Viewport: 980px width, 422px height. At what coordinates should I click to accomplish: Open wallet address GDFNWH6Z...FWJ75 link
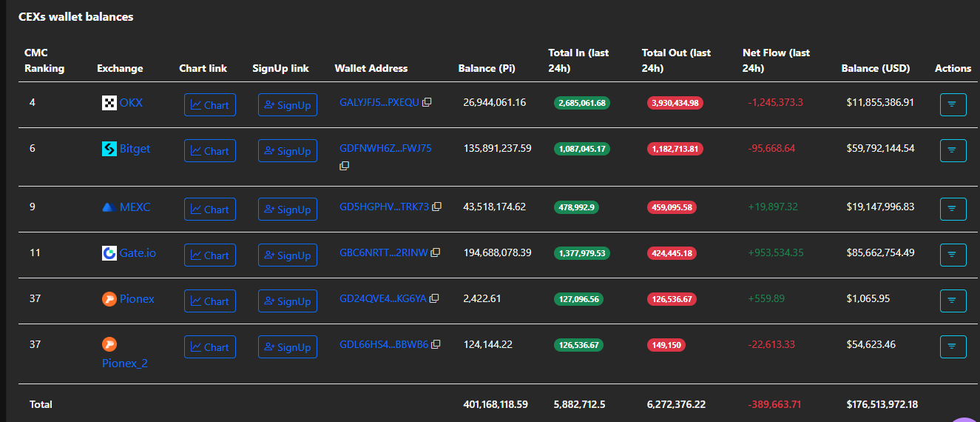coord(385,148)
